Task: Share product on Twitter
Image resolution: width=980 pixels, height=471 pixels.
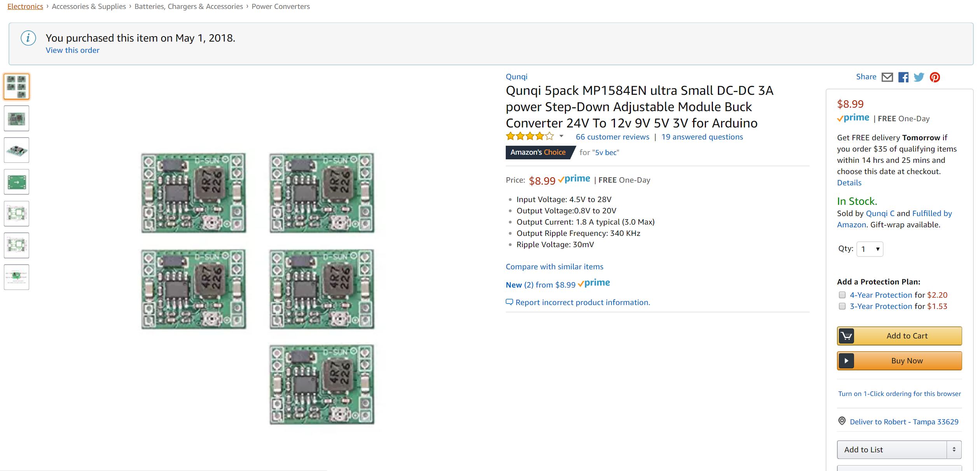Action: (919, 77)
